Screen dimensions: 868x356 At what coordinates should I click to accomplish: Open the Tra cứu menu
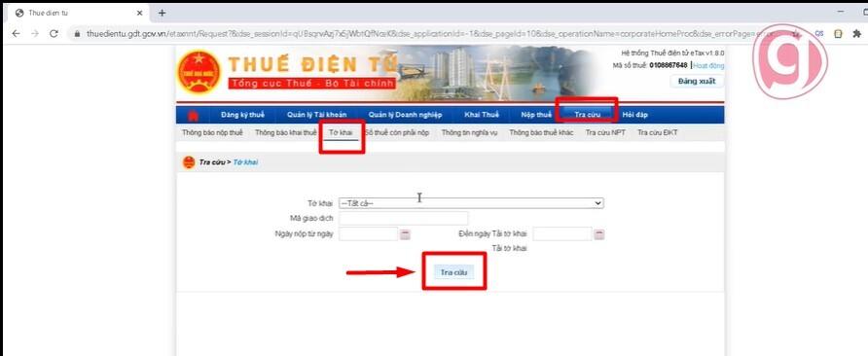[x=588, y=115]
